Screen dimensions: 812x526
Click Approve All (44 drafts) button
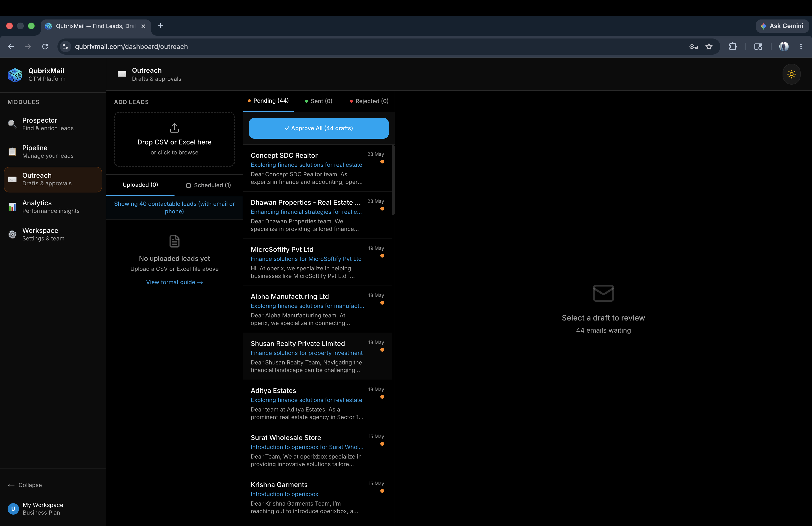click(x=319, y=128)
